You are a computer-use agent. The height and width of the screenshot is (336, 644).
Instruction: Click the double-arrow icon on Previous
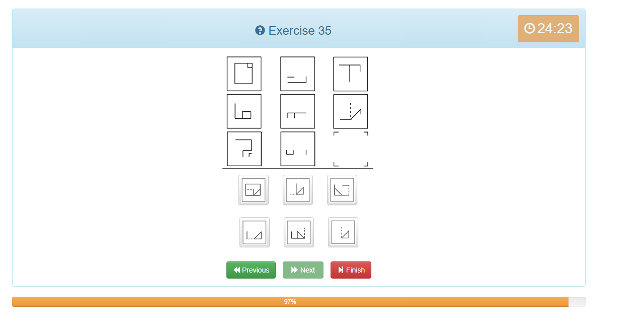(x=237, y=270)
